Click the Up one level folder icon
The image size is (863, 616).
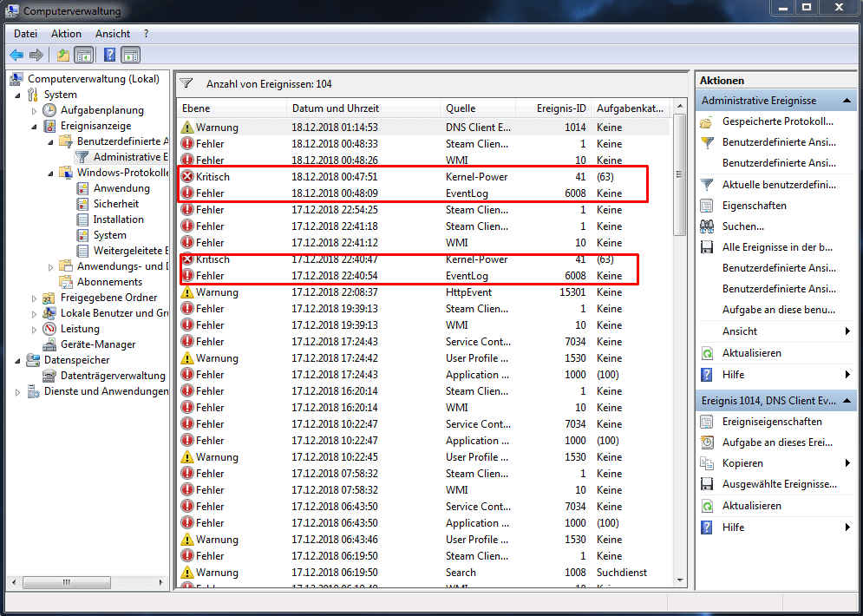[x=63, y=55]
